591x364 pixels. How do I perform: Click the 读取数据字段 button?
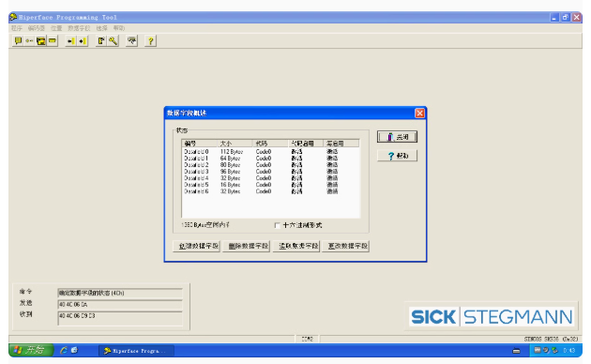click(x=295, y=246)
